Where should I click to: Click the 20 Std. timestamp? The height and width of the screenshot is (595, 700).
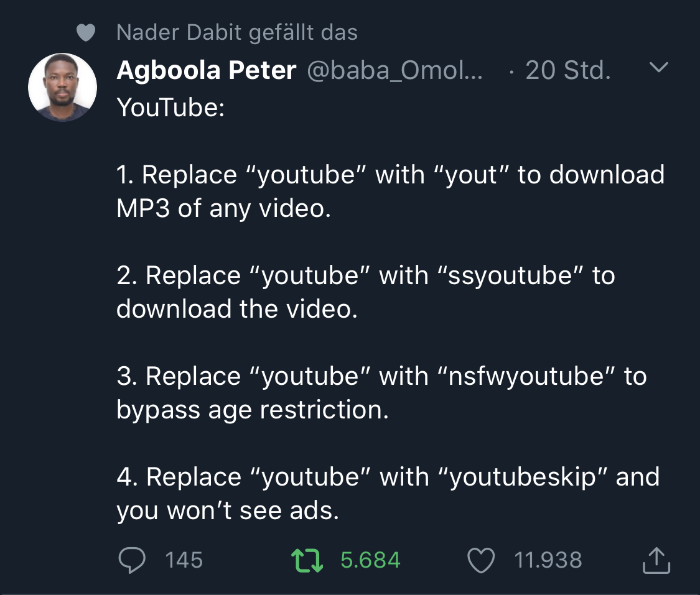568,70
